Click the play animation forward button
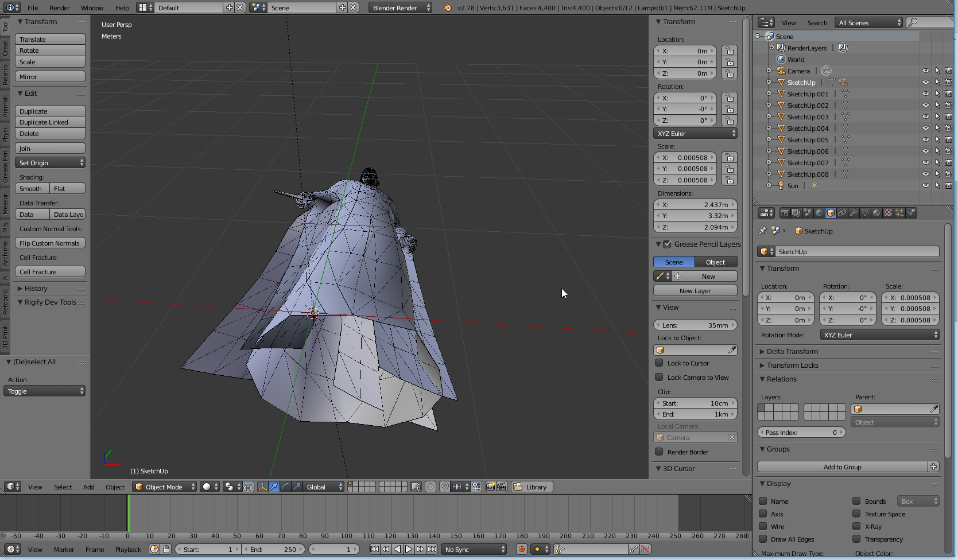The image size is (958, 560). pos(409,549)
